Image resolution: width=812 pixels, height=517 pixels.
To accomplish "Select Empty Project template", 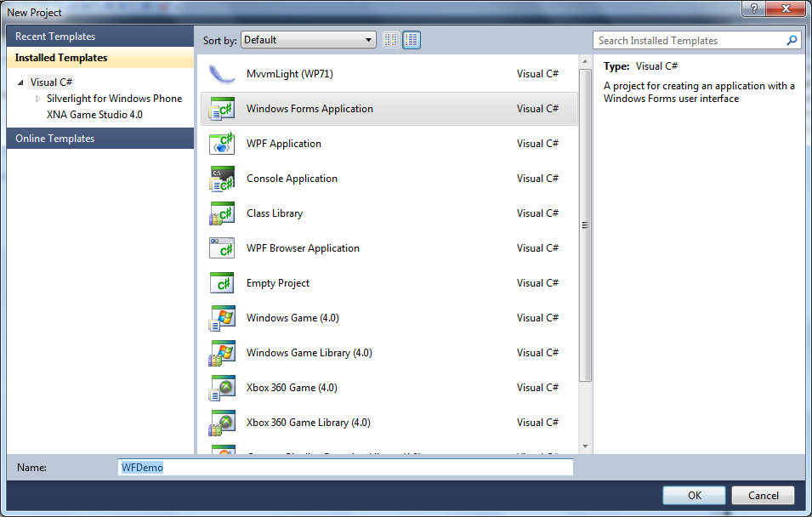I will coord(389,283).
